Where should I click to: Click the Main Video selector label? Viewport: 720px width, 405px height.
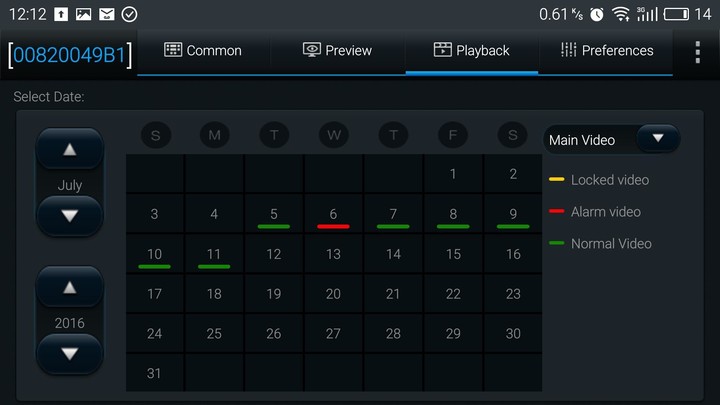click(582, 140)
